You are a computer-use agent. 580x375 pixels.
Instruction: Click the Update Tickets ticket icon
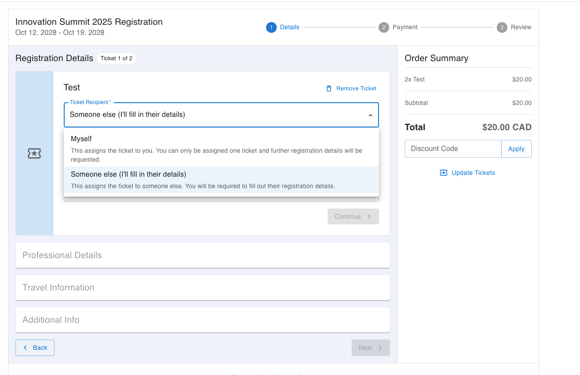point(443,173)
